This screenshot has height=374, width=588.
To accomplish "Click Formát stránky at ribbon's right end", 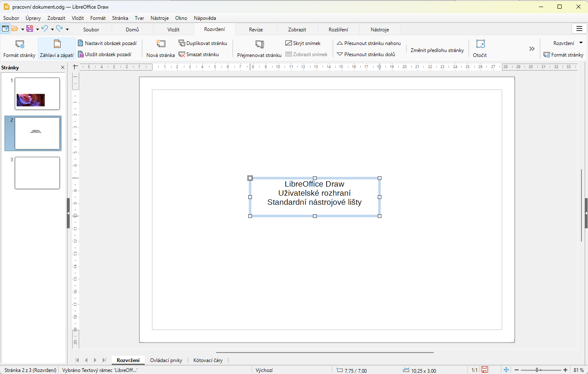I will pyautogui.click(x=564, y=54).
